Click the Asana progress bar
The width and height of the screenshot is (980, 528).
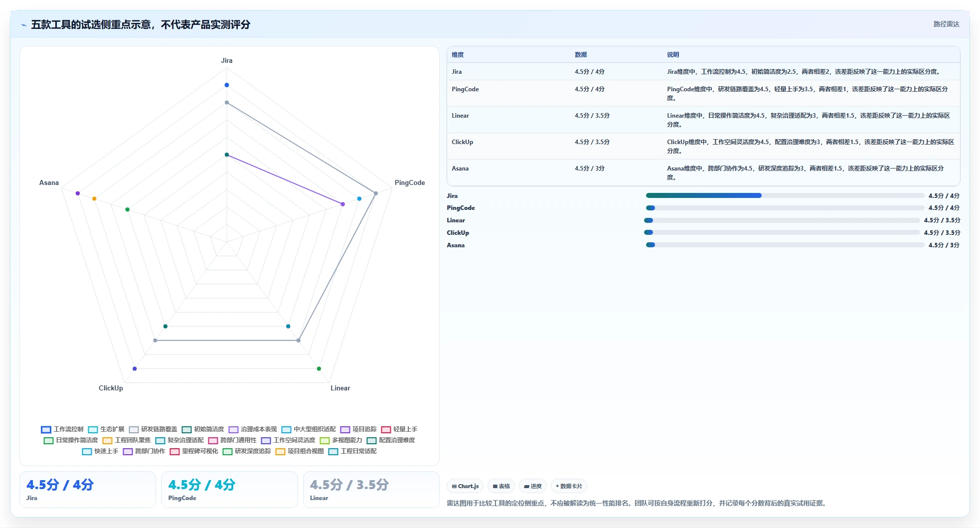785,245
